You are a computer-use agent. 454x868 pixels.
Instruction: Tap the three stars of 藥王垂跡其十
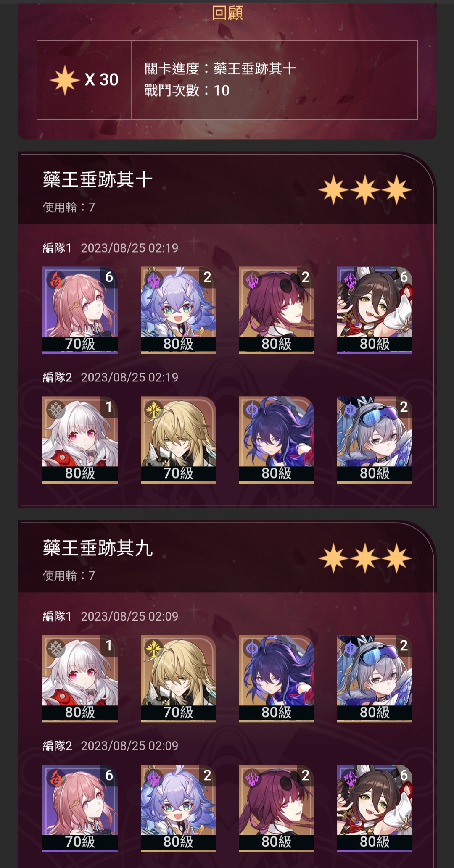pyautogui.click(x=365, y=190)
